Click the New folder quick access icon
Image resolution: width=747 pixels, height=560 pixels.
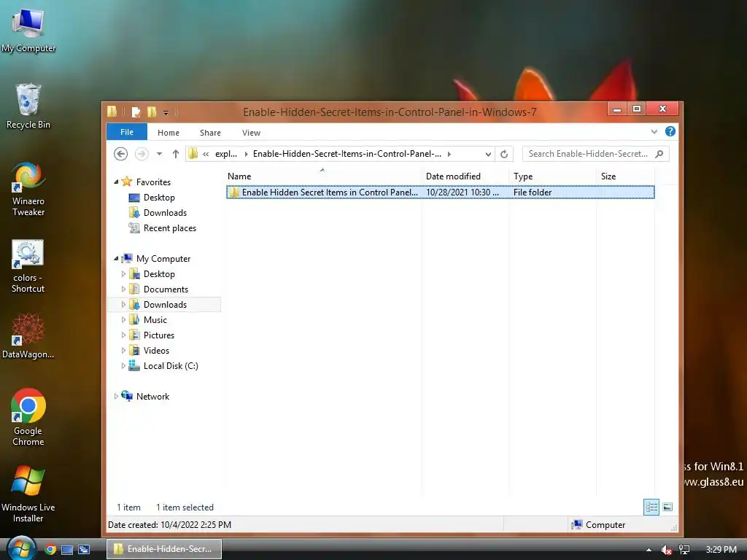click(x=152, y=112)
